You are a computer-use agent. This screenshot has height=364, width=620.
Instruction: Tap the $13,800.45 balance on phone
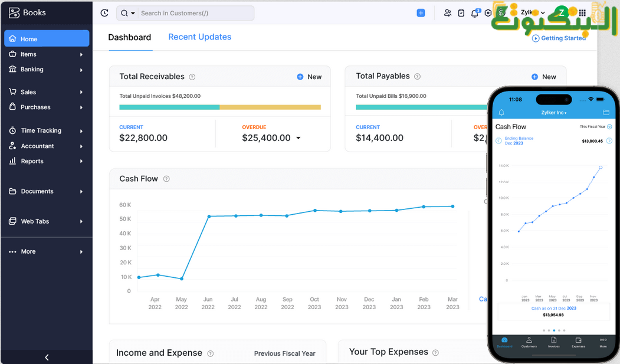[592, 141]
